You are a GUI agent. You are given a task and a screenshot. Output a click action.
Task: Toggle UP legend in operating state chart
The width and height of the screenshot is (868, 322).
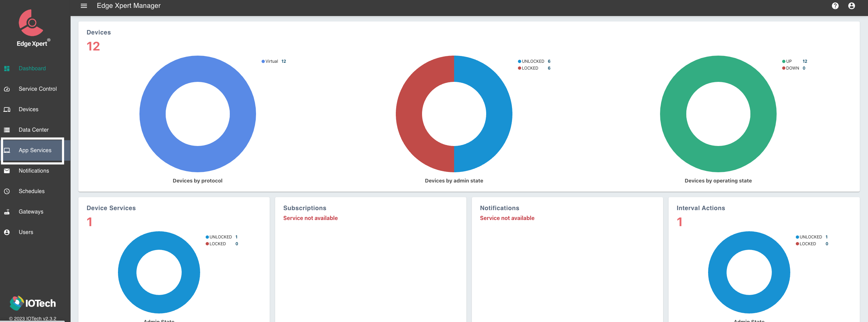[794, 61]
